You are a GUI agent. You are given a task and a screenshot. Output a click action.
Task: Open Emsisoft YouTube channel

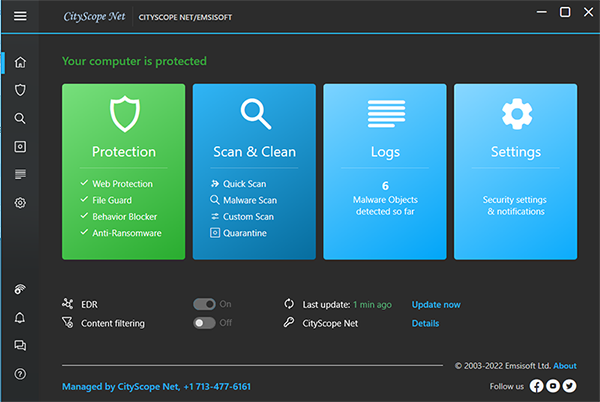(553, 386)
